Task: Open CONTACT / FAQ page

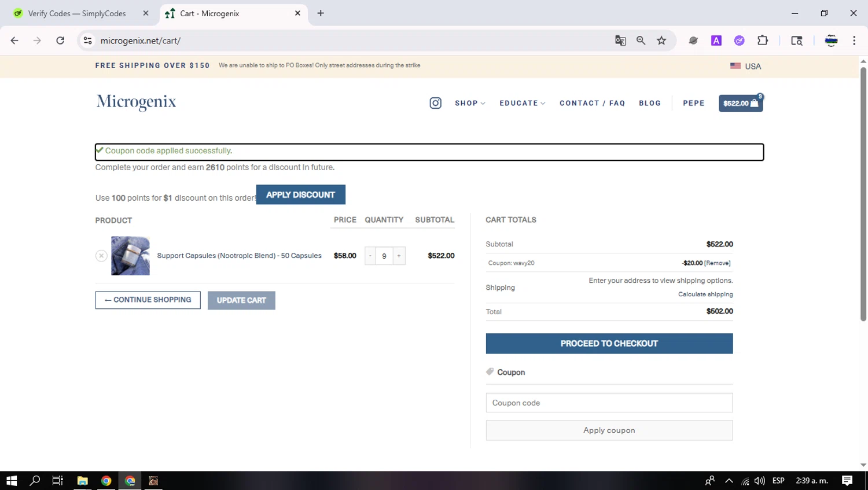Action: (x=592, y=103)
